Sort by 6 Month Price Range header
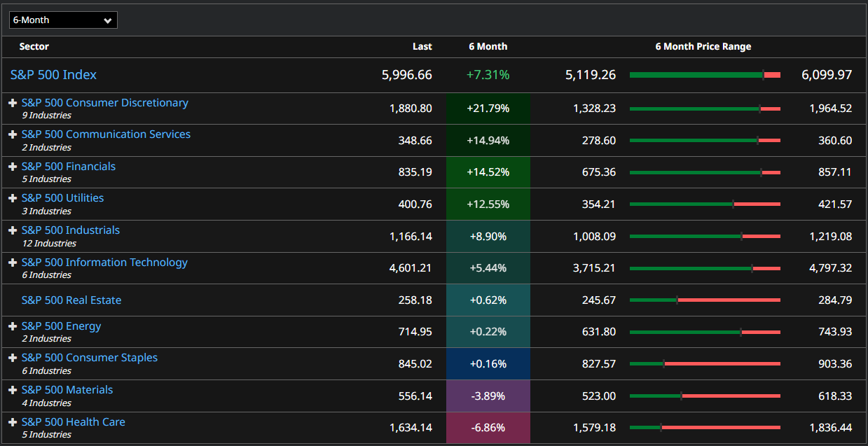This screenshot has width=868, height=446. (703, 46)
